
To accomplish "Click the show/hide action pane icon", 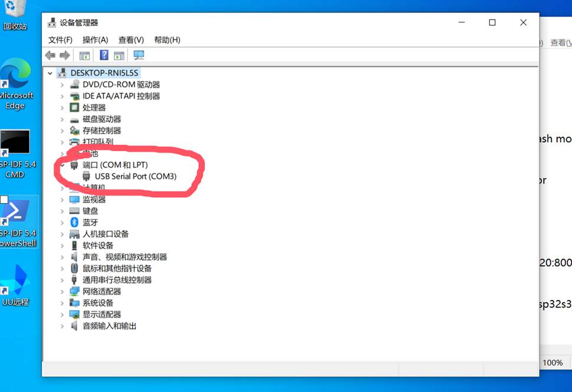I will pyautogui.click(x=119, y=55).
